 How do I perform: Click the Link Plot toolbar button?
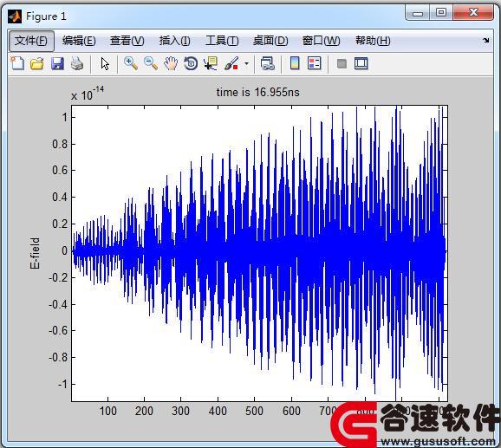pyautogui.click(x=268, y=63)
